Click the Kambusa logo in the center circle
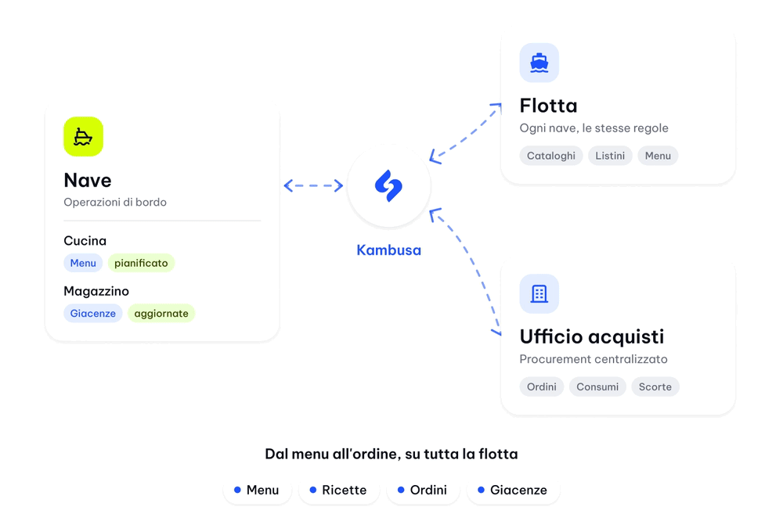The width and height of the screenshot is (783, 532). (x=388, y=185)
